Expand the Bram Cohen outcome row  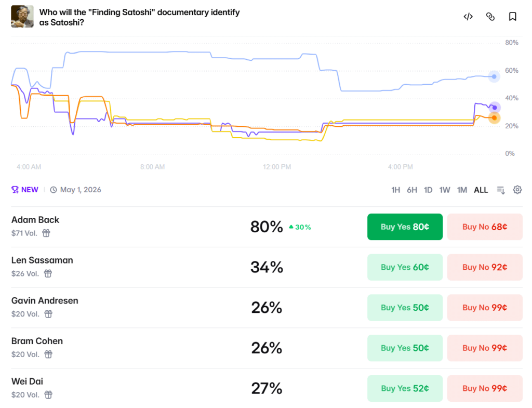[156, 347]
